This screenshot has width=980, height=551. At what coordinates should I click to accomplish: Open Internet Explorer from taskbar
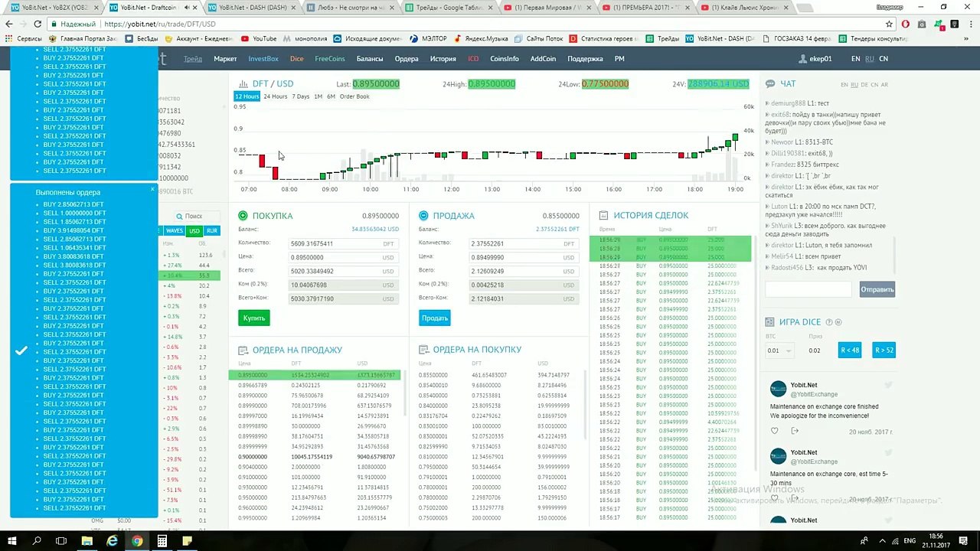112,541
